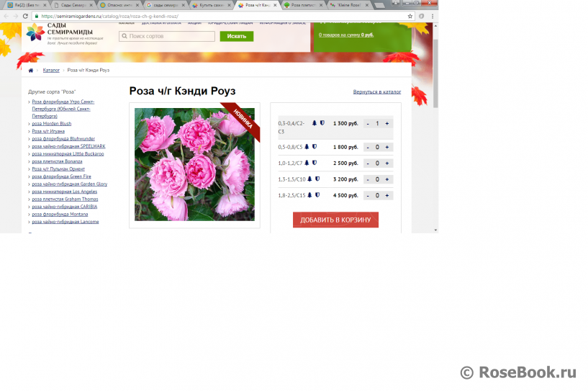Increase quantity for the 4 500 руб. option
588x391 pixels.
[387, 196]
